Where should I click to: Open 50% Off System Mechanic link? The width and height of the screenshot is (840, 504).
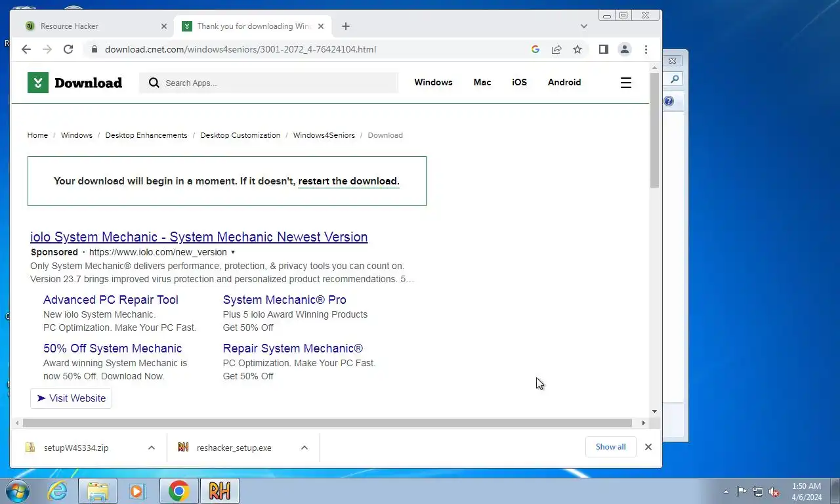[x=113, y=348]
